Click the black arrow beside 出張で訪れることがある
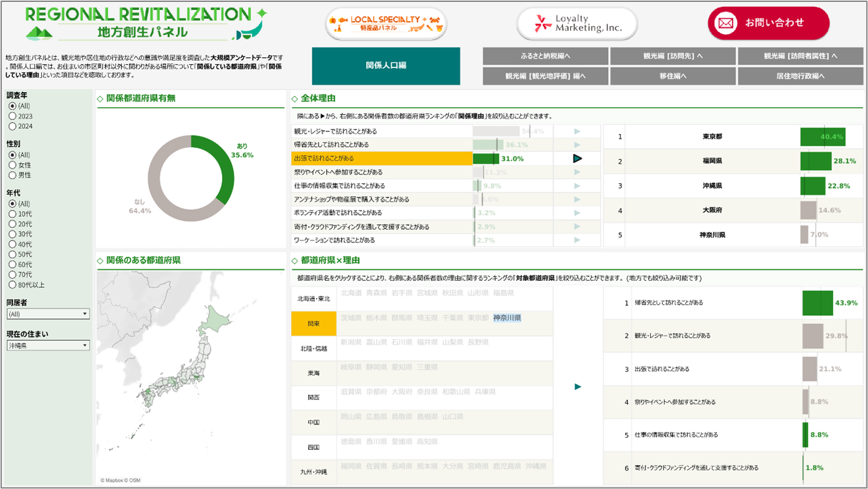The height and width of the screenshot is (489, 868). point(577,159)
